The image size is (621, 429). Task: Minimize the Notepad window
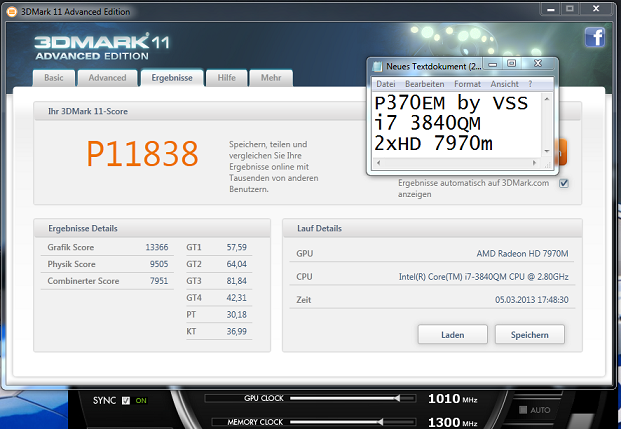(492, 64)
